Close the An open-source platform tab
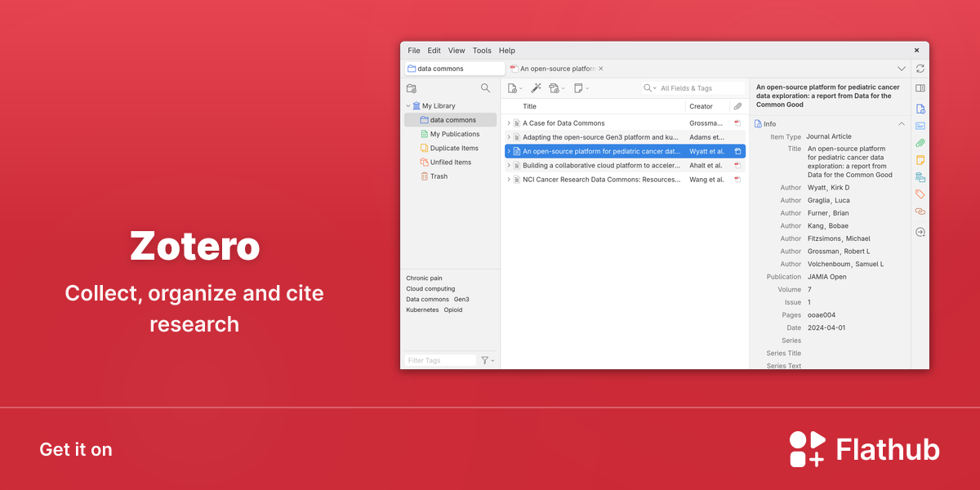 pyautogui.click(x=601, y=69)
